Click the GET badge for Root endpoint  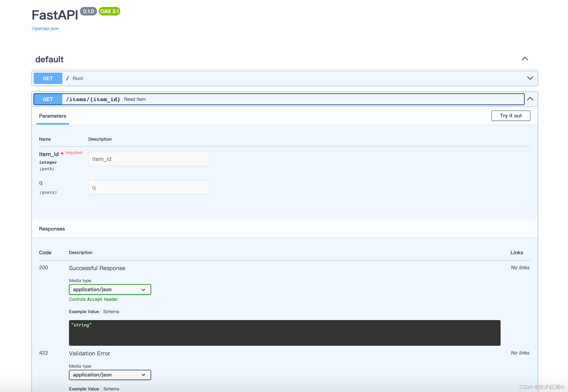(x=48, y=78)
